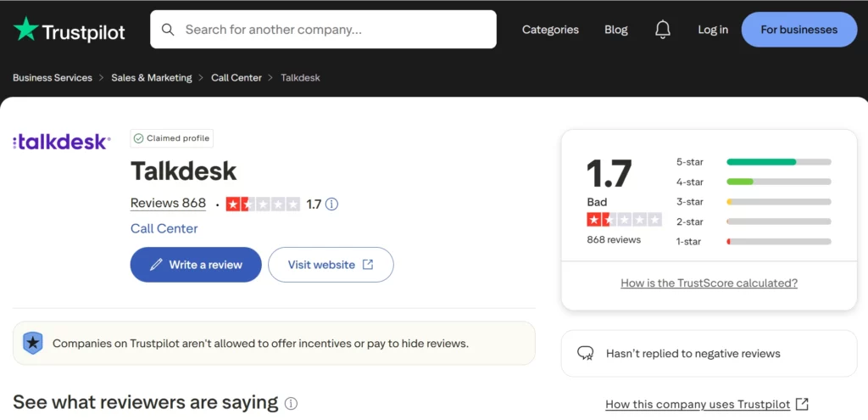
Task: Open the Call Center category link
Action: point(164,228)
